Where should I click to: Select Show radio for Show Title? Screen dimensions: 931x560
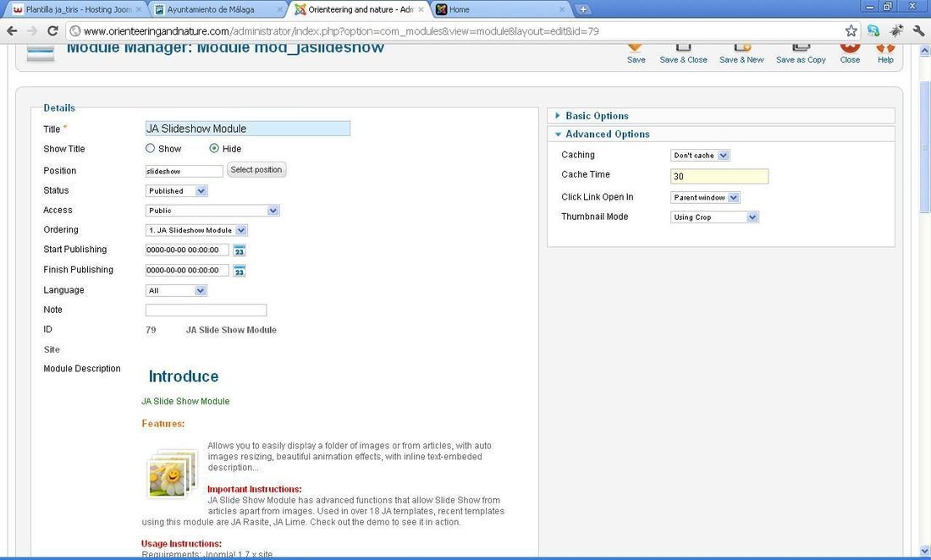click(x=150, y=148)
